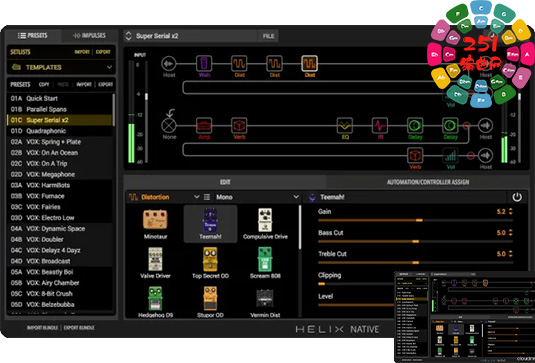Select the highlighted third Dist block
The height and width of the screenshot is (363, 535).
309,63
